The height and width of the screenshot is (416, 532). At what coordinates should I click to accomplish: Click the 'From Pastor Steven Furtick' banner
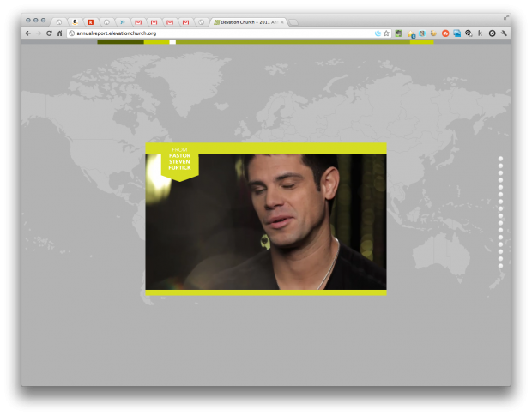click(180, 162)
